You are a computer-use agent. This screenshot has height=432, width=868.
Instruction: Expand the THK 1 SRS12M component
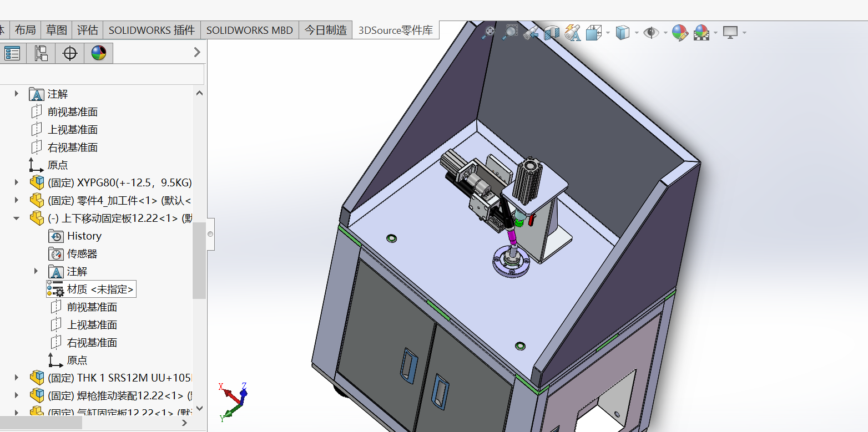(16, 378)
